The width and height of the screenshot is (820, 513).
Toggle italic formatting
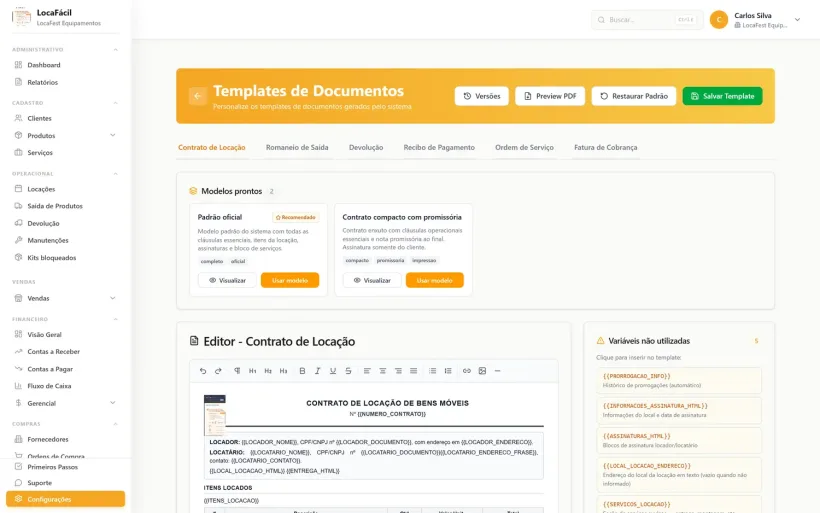coord(317,371)
